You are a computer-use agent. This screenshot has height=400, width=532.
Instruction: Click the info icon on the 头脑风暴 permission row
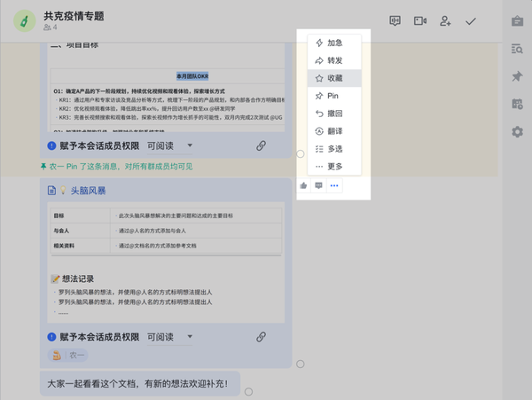click(x=51, y=337)
